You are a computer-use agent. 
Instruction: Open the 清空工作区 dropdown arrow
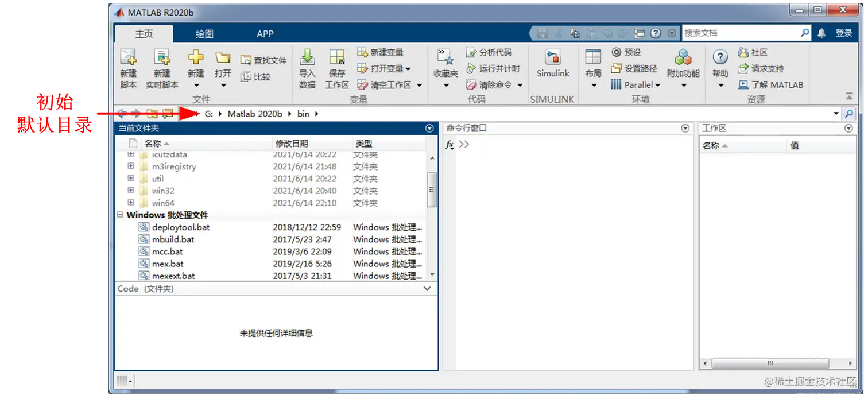420,85
